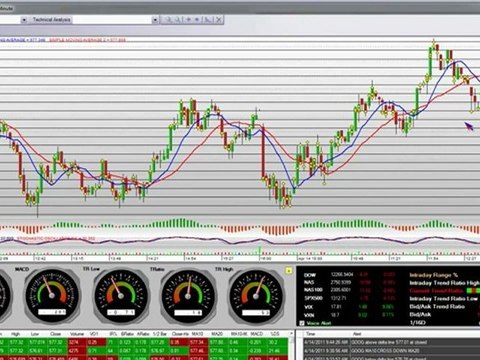Click the Intraday Trend Ratio Low label
Screen dimensions: 480x360
pos(444,299)
